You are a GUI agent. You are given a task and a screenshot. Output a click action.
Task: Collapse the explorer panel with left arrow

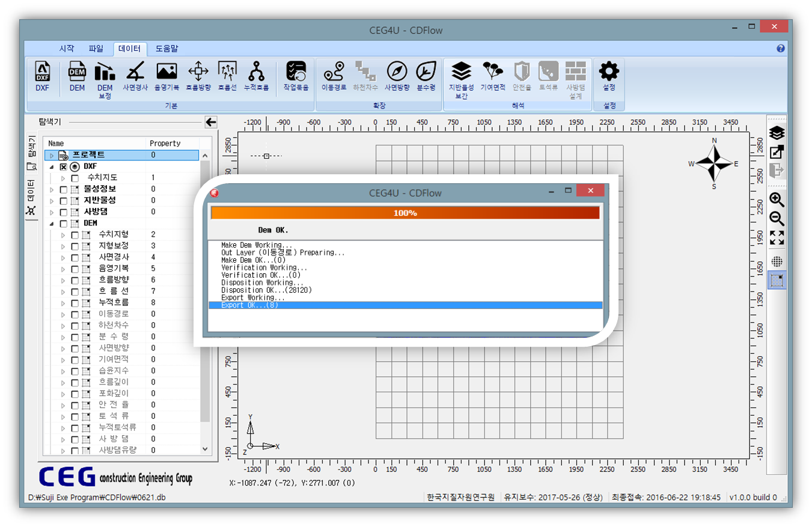pos(210,122)
